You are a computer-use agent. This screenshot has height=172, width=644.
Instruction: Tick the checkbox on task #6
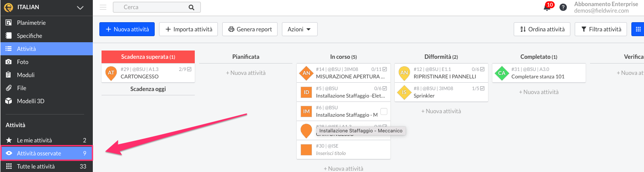tap(383, 111)
